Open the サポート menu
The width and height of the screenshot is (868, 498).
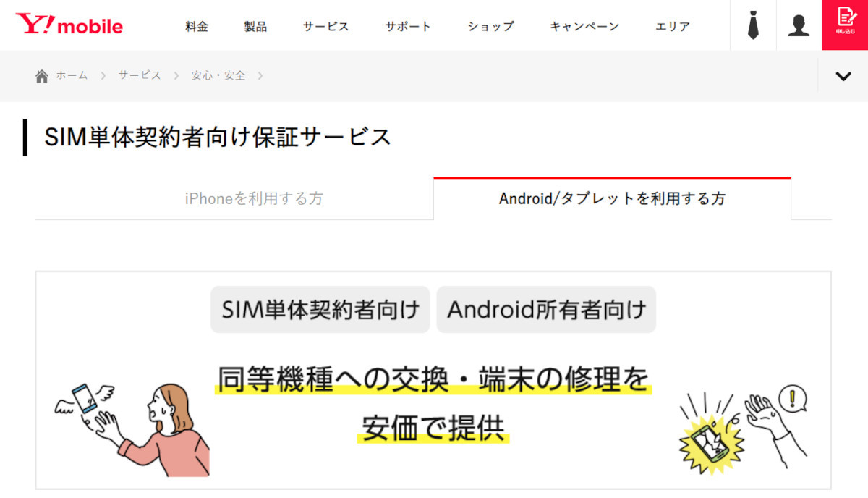(x=409, y=27)
